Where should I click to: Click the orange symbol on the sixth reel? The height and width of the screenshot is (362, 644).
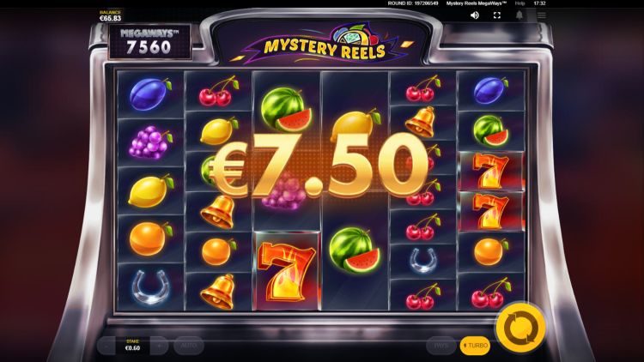491,251
